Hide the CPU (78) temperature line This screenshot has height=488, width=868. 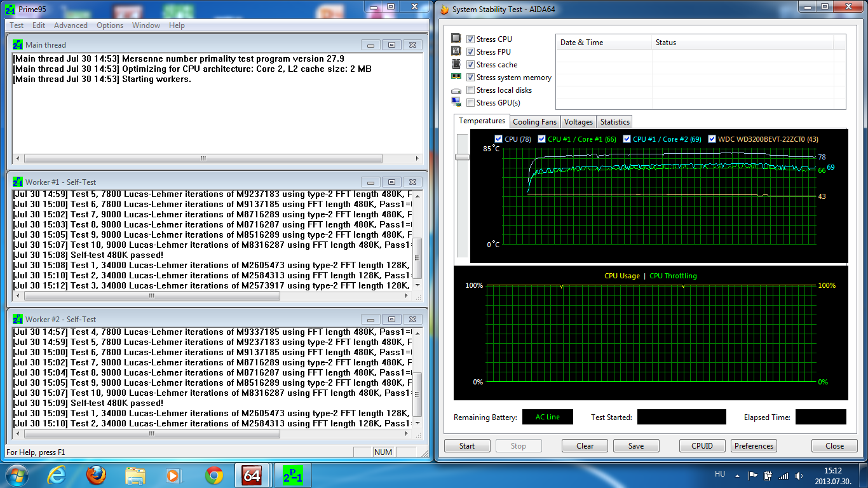(x=498, y=139)
